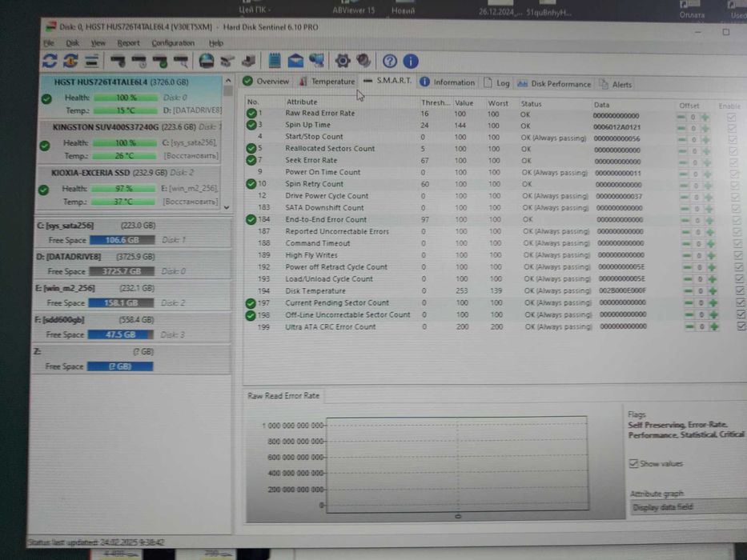Click the blue question mark help icon

pyautogui.click(x=390, y=61)
